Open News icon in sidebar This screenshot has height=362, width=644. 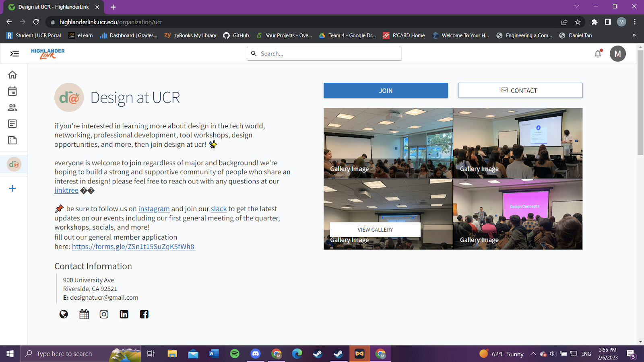(12, 124)
